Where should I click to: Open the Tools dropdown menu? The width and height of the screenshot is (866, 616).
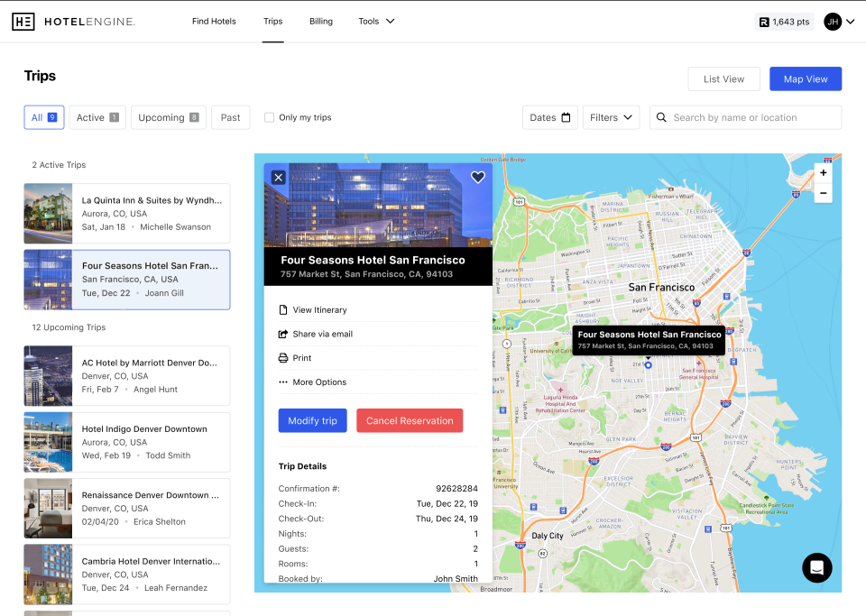point(376,21)
